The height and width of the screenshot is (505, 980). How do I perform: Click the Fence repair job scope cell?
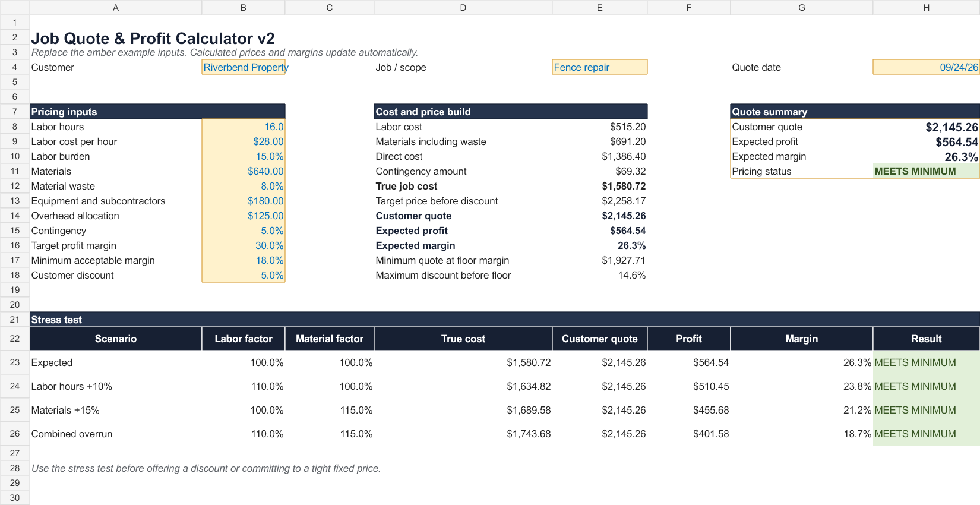[600, 67]
